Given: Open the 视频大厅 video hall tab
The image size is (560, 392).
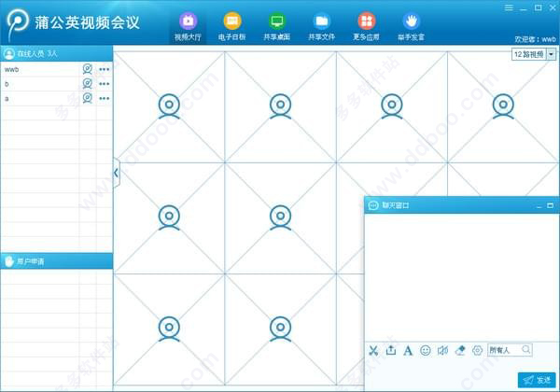Looking at the screenshot, I should 188,27.
